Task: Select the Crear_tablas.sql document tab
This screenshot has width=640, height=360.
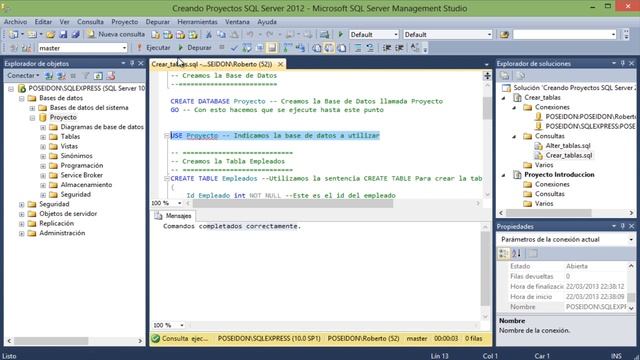Action: tap(212, 64)
